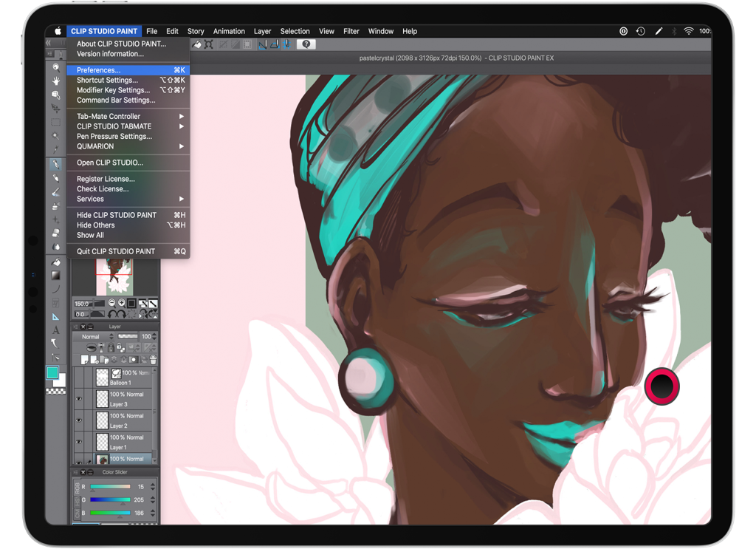
Task: Delete layer with the trash icon
Action: pyautogui.click(x=153, y=359)
